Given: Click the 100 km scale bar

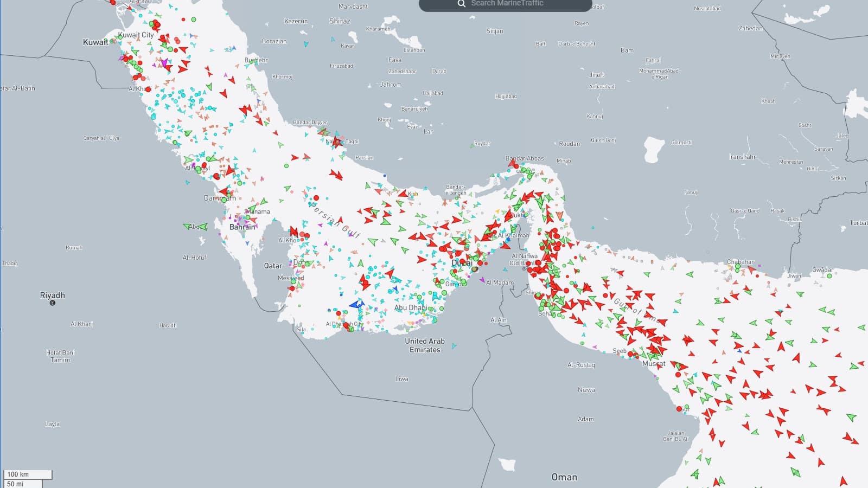Looking at the screenshot, I should pos(27,474).
